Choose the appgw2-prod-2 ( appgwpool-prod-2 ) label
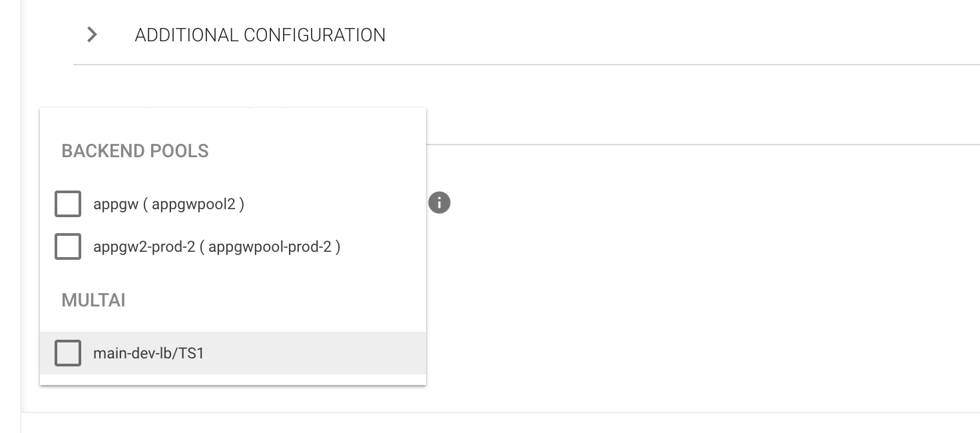 click(217, 246)
